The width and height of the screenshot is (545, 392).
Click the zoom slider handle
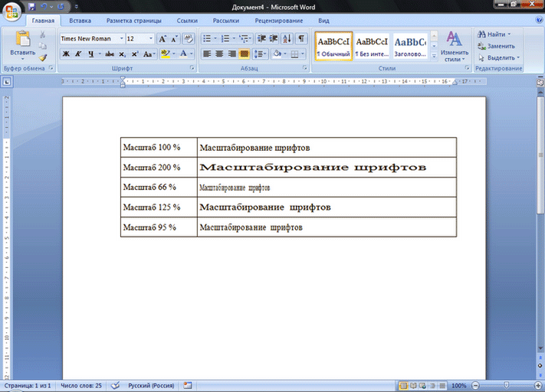507,385
